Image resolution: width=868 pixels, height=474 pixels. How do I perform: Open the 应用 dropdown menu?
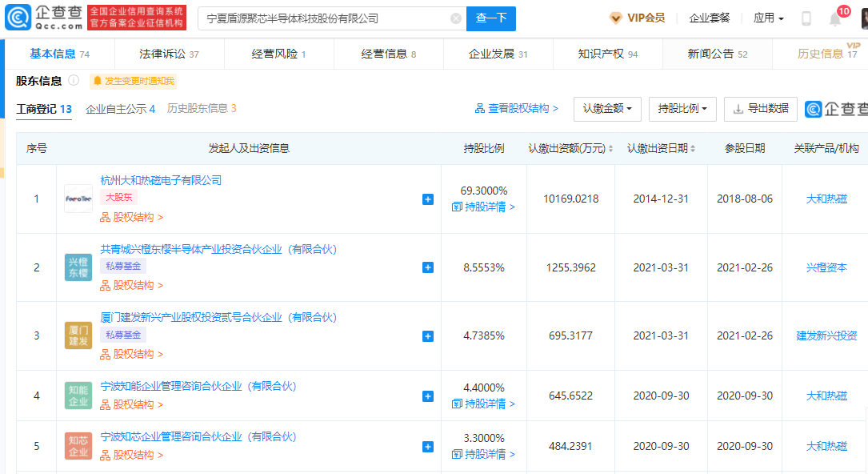click(x=768, y=18)
